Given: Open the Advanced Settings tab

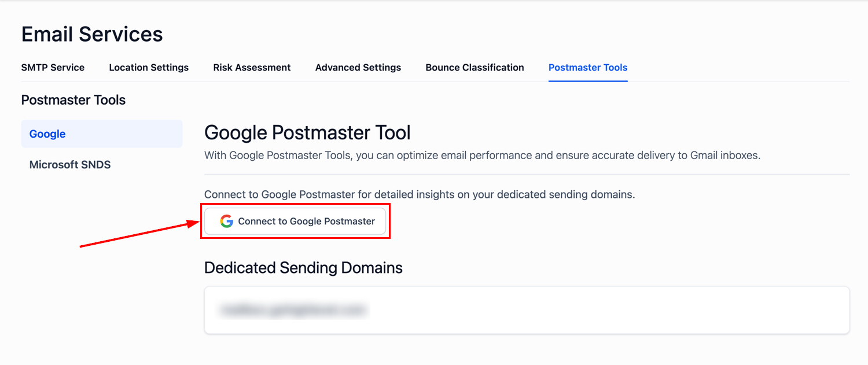Looking at the screenshot, I should (x=358, y=68).
